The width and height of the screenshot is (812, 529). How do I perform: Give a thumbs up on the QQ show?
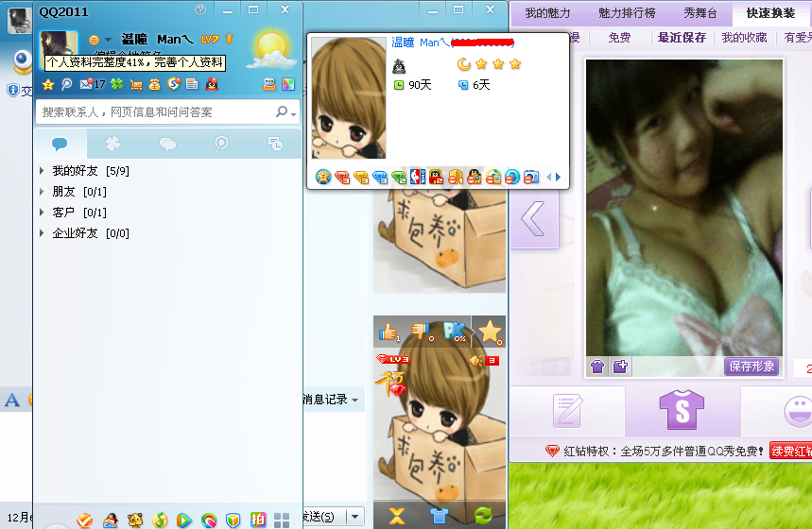pos(389,332)
